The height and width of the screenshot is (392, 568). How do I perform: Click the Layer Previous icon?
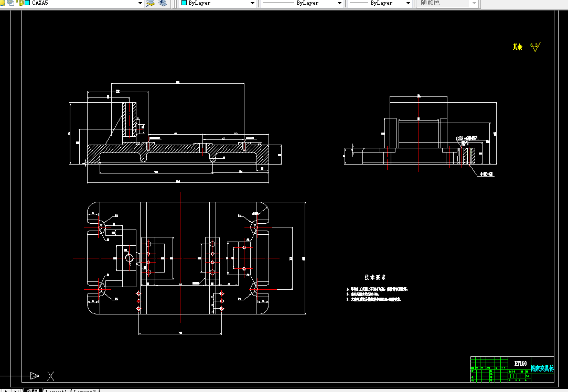tap(163, 3)
